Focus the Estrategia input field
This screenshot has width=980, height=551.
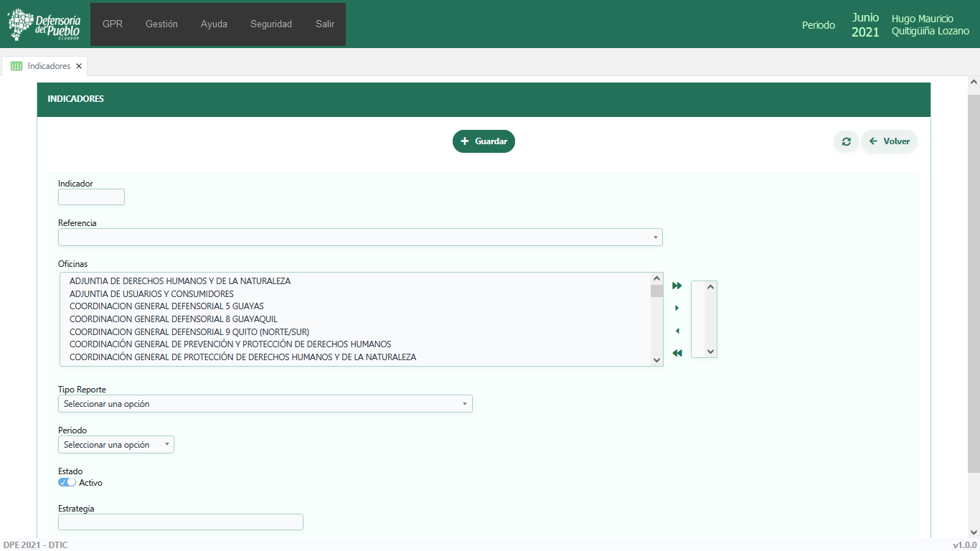click(x=181, y=522)
